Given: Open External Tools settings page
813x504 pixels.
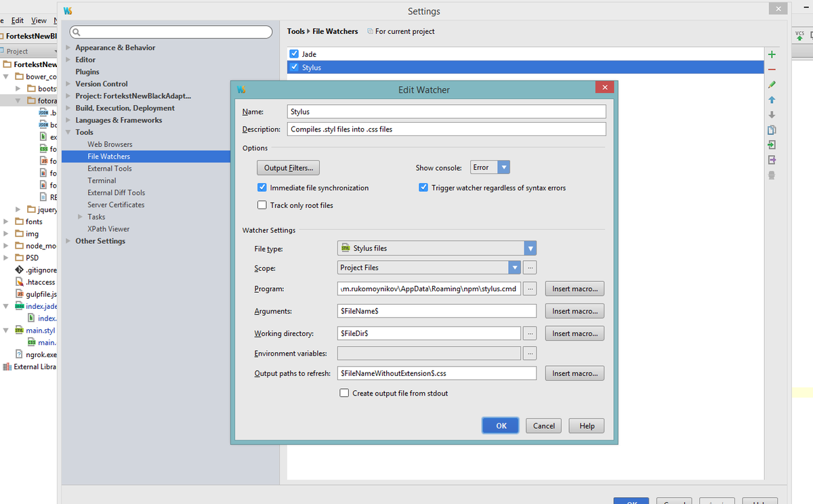Looking at the screenshot, I should 110,169.
